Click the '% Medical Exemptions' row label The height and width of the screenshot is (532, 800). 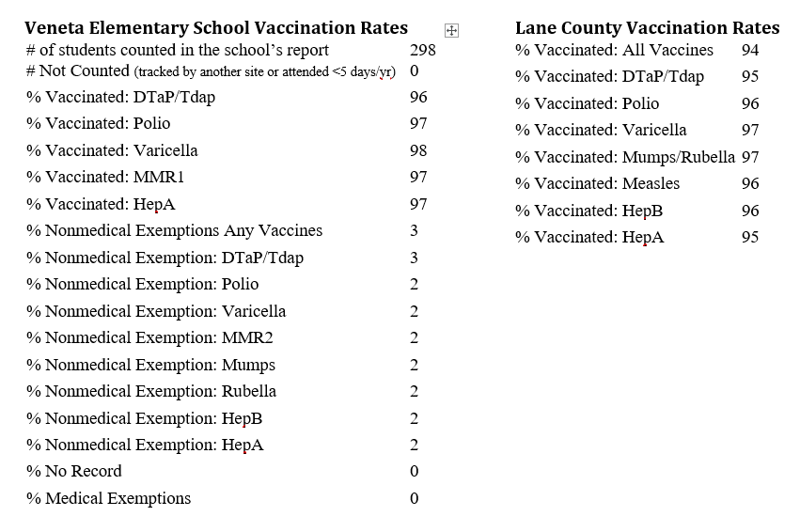tap(108, 498)
